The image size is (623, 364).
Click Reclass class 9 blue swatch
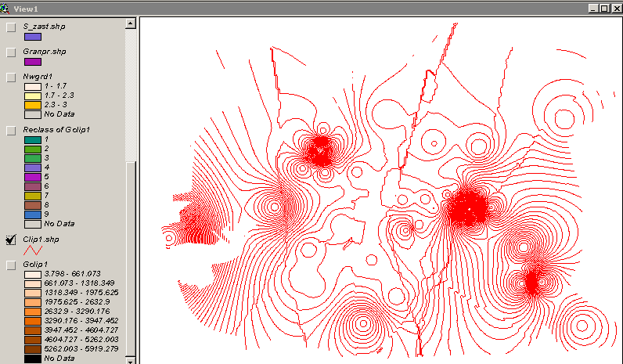click(33, 214)
